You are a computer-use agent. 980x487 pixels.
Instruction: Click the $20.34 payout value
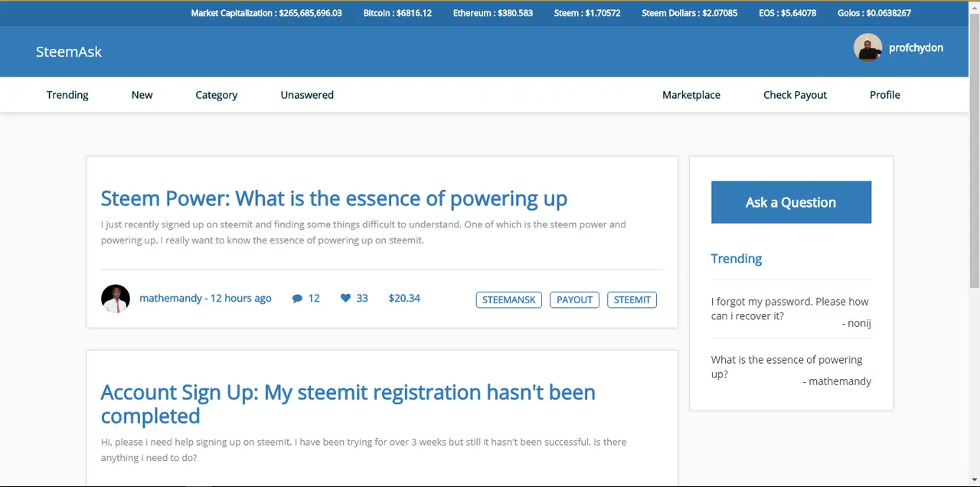pos(404,298)
